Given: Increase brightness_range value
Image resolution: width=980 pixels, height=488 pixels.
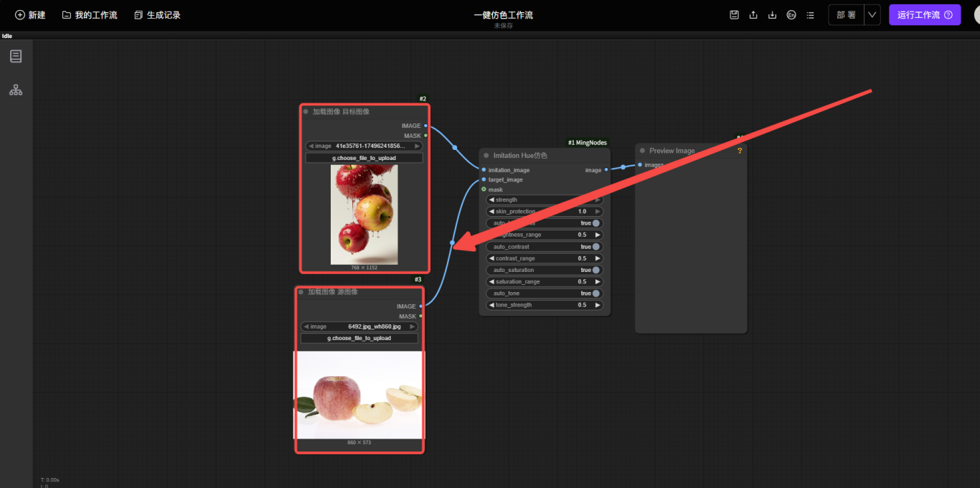Looking at the screenshot, I should [x=598, y=235].
